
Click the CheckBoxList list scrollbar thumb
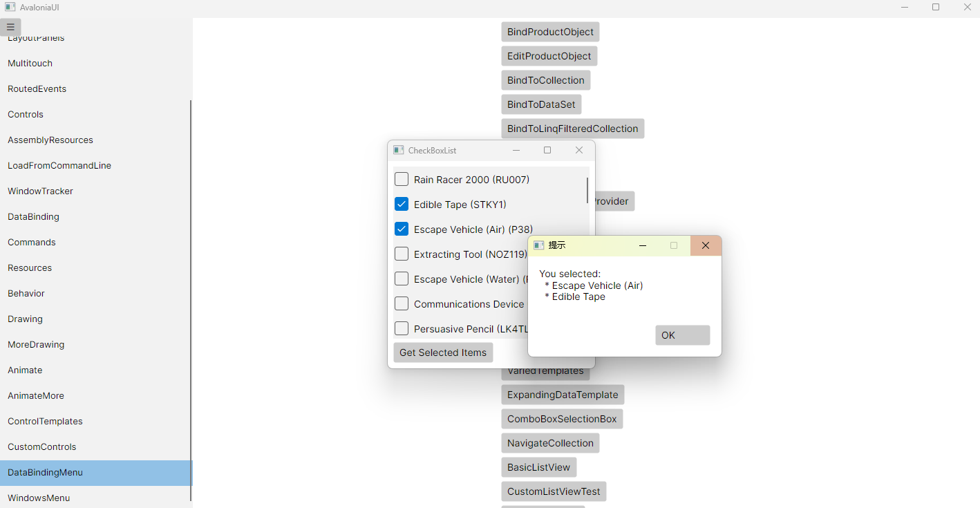[x=587, y=191]
